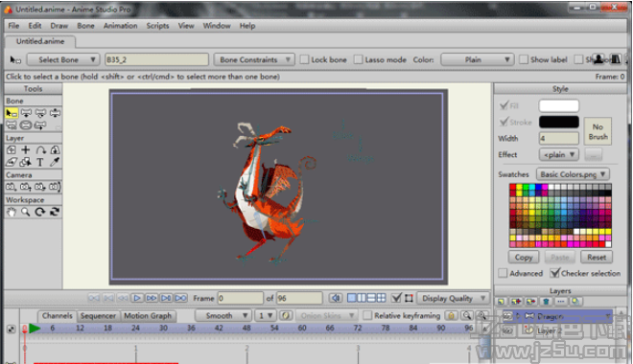Viewport: 633px width, 364px height.
Task: Click the No Brush button
Action: [x=598, y=131]
